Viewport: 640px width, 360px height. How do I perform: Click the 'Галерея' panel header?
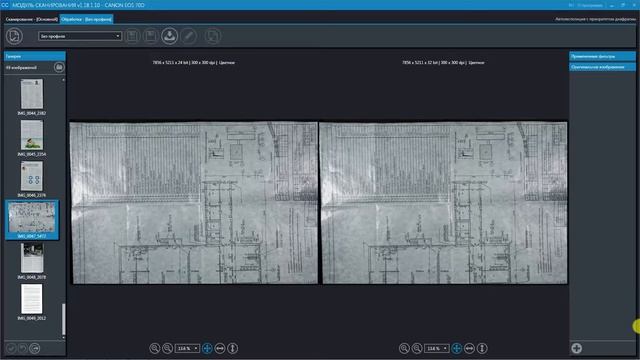click(x=35, y=56)
